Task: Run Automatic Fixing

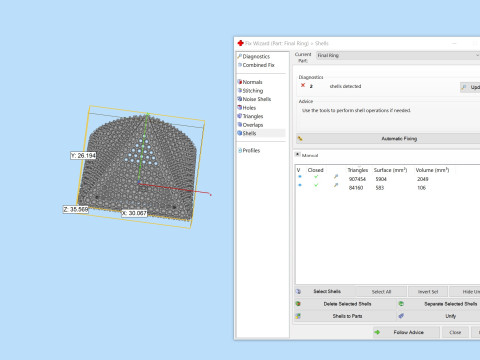Action: (388, 139)
